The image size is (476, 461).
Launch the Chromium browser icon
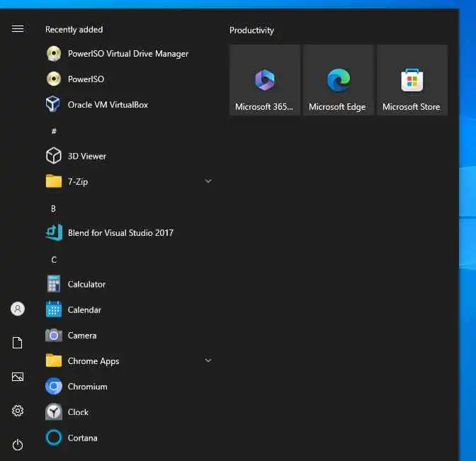[x=54, y=387]
